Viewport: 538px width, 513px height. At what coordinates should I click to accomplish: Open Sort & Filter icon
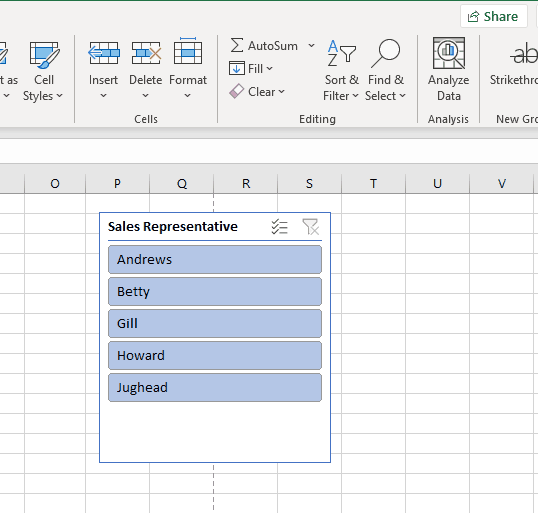[341, 53]
